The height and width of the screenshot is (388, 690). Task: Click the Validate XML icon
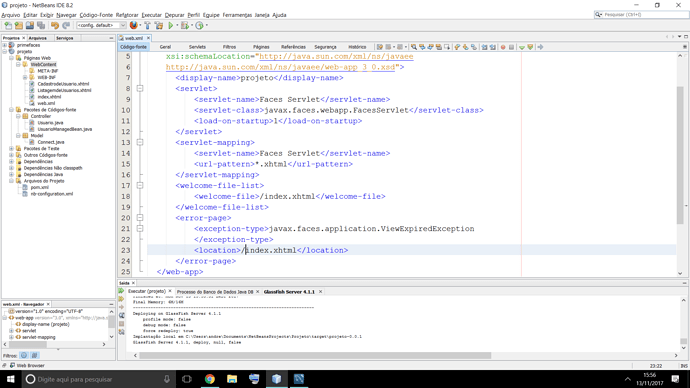pos(530,47)
